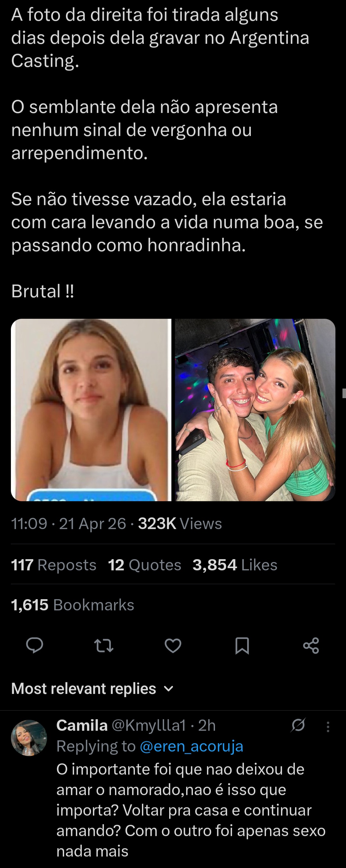
Task: Open Camila's display name in the reply
Action: pos(82,725)
